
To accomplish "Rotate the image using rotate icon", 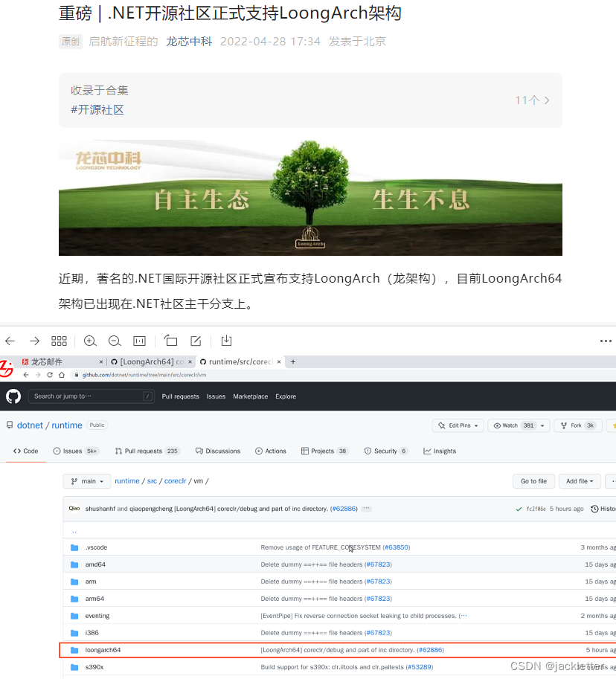I will coord(170,341).
